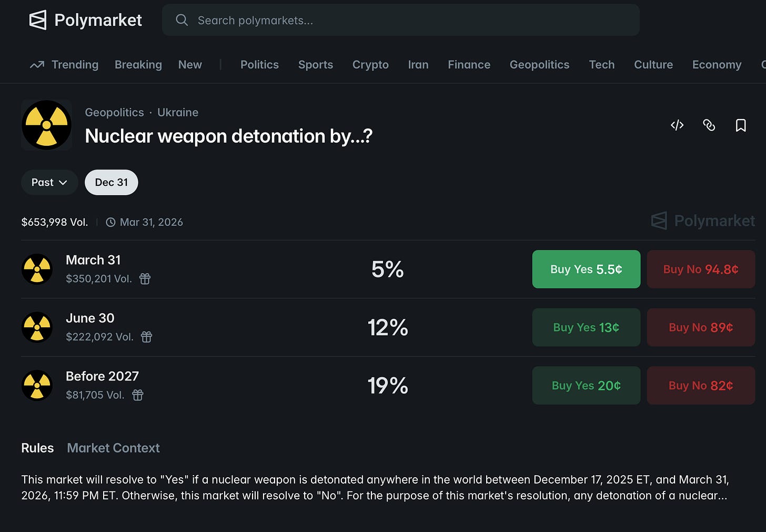
Task: Click the Geopolitics breadcrumb link
Action: (114, 113)
